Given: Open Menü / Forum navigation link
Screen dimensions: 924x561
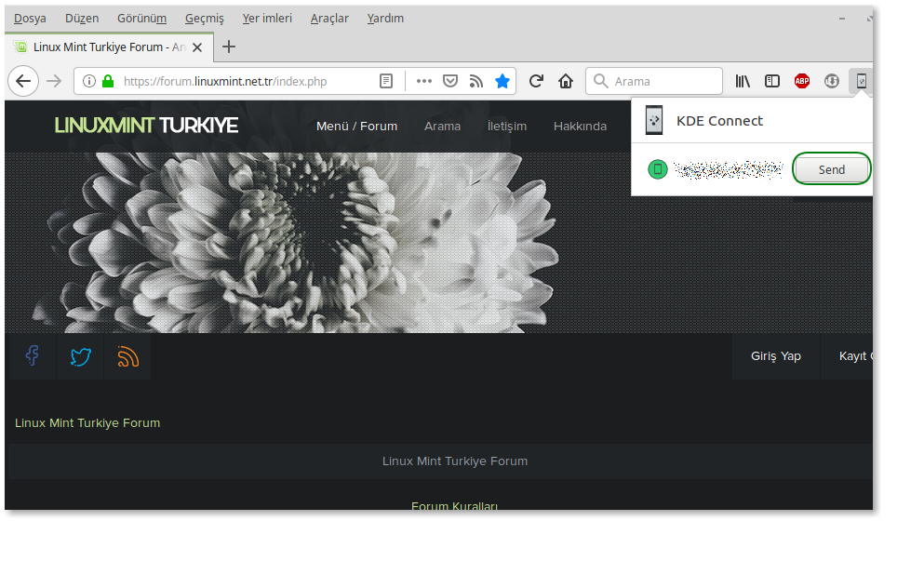Looking at the screenshot, I should click(x=356, y=127).
